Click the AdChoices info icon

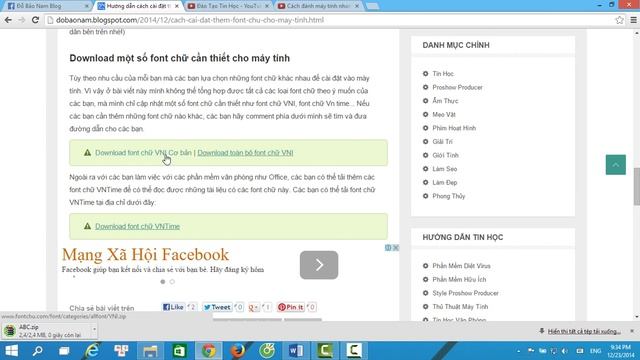tap(388, 247)
